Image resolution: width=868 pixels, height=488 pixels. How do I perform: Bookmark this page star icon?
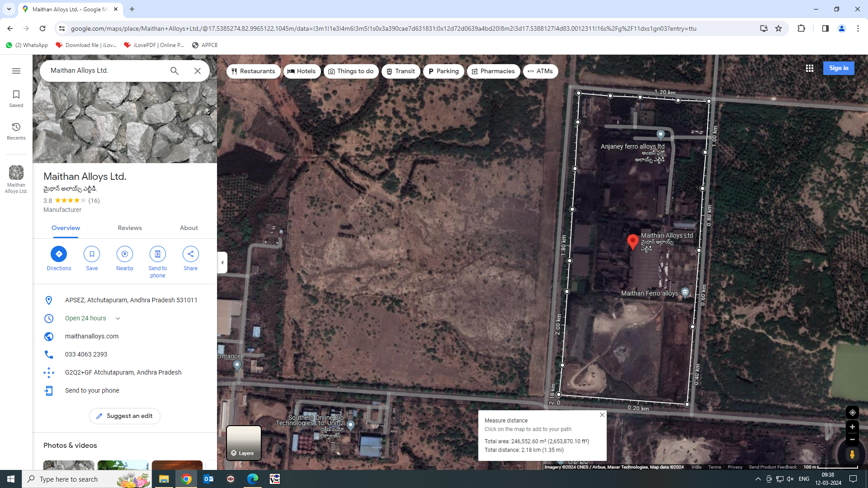point(778,28)
